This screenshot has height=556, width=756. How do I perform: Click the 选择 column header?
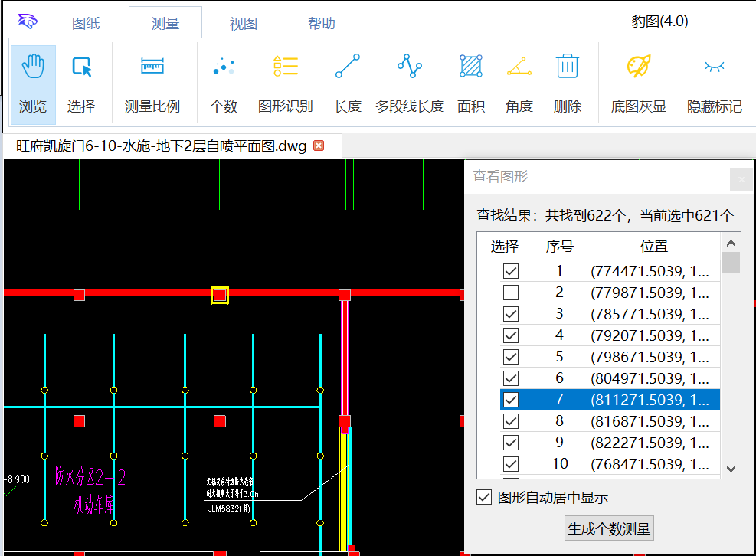tap(504, 247)
